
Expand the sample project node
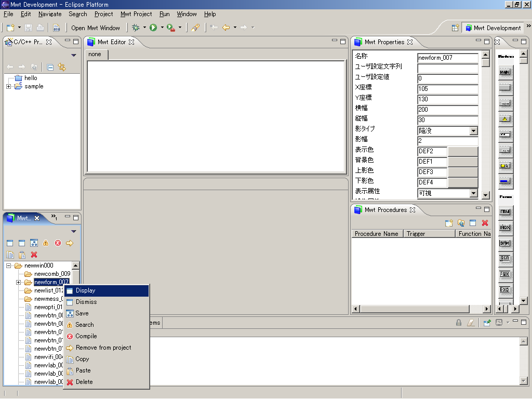(8, 87)
